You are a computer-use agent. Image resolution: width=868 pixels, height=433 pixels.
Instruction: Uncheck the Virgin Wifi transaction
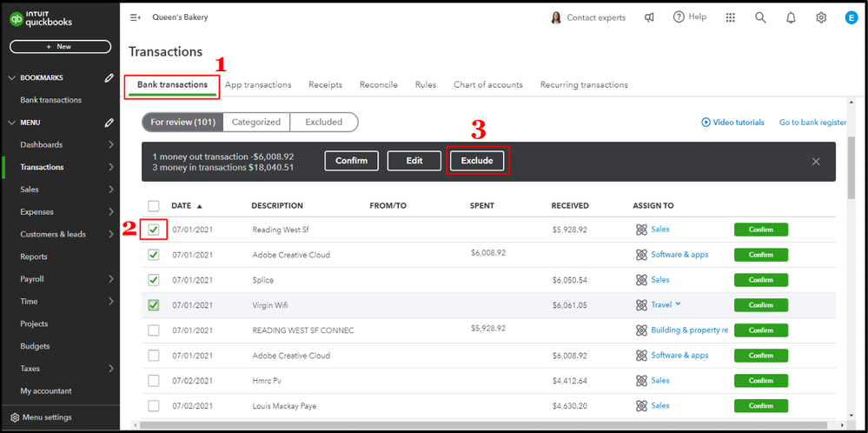click(x=154, y=305)
